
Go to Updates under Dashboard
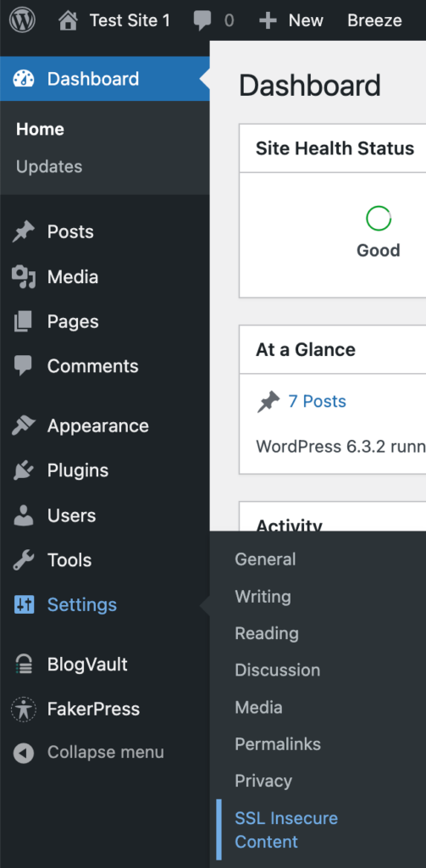tap(49, 167)
